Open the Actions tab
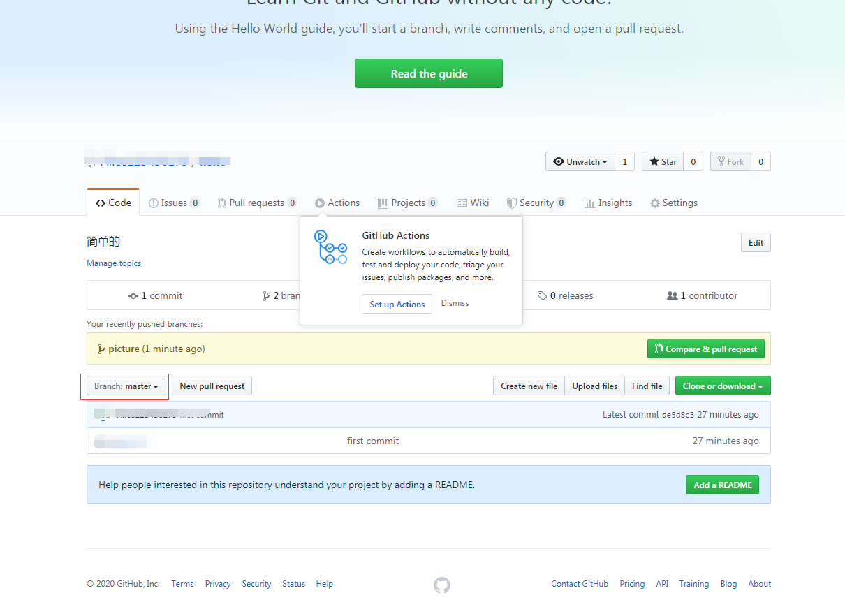Viewport: 845px width, 616px height. pos(337,203)
